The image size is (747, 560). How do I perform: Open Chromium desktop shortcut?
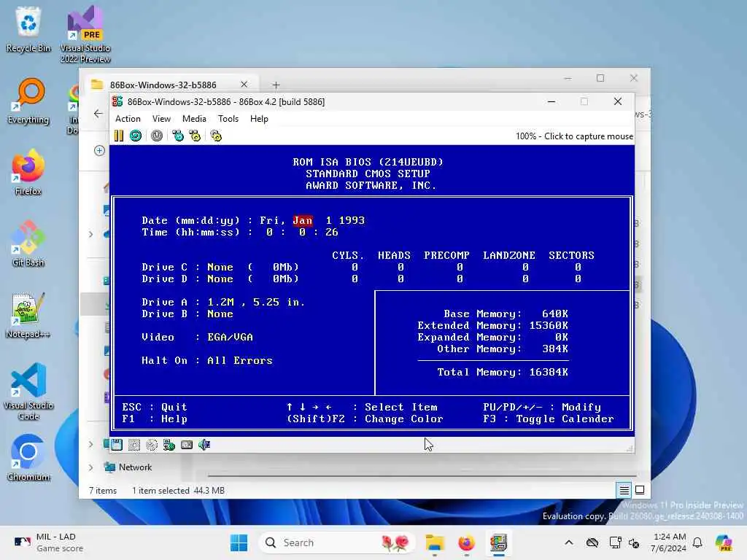(28, 458)
